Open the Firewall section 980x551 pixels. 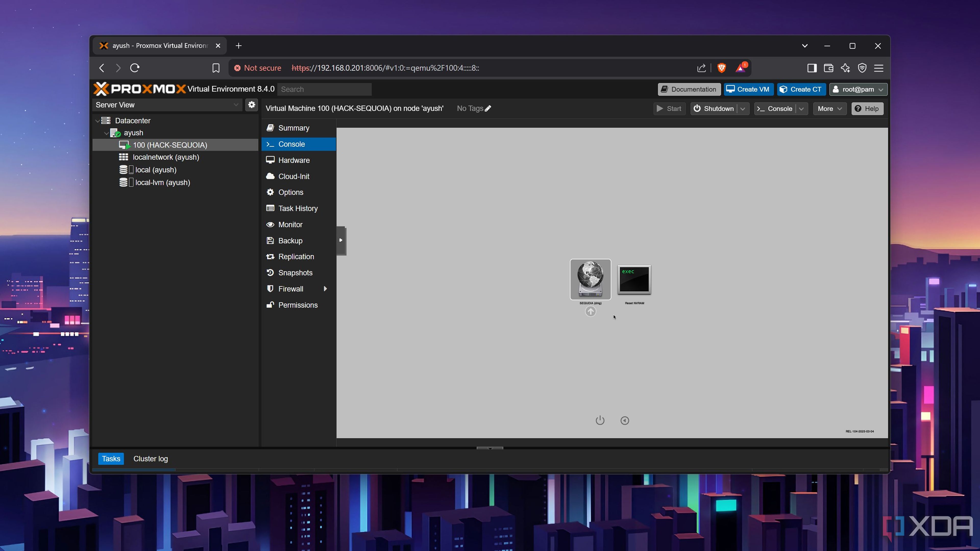click(x=299, y=289)
